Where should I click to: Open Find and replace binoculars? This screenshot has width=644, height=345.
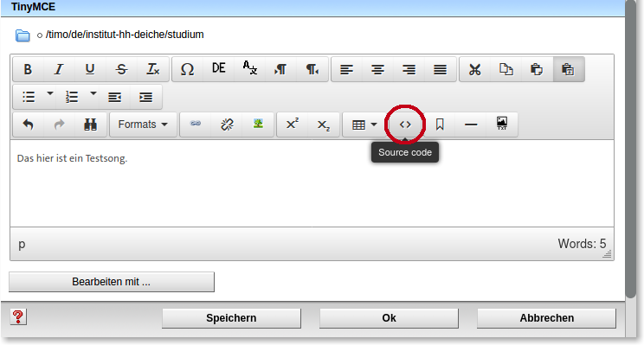(90, 125)
